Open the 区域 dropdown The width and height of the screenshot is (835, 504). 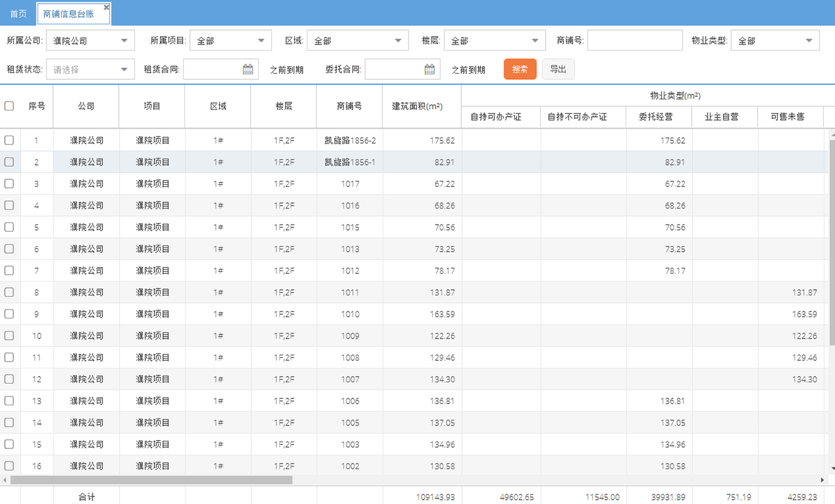tap(357, 41)
